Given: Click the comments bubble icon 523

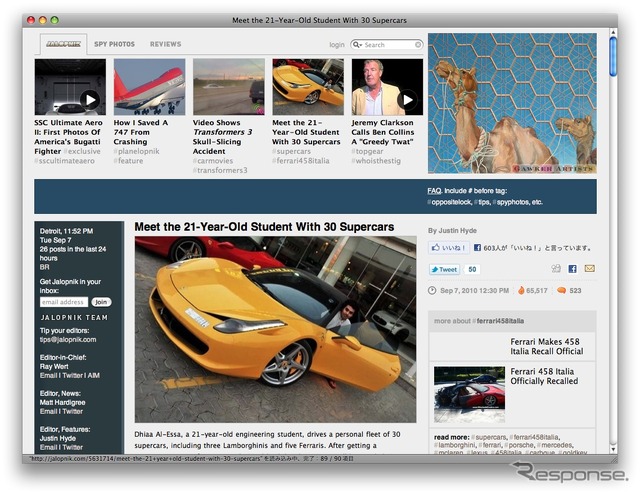Looking at the screenshot, I should (x=562, y=290).
